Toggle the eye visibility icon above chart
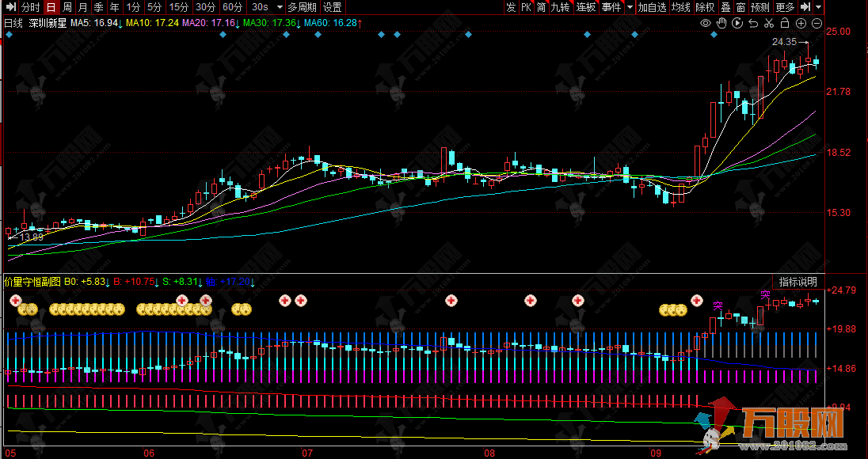Screen dimensions: 868x459 (x=706, y=23)
